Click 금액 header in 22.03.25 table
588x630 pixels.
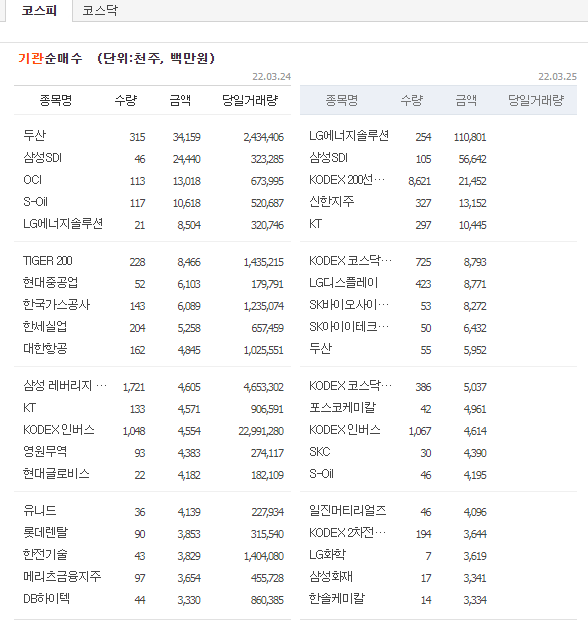click(466, 100)
